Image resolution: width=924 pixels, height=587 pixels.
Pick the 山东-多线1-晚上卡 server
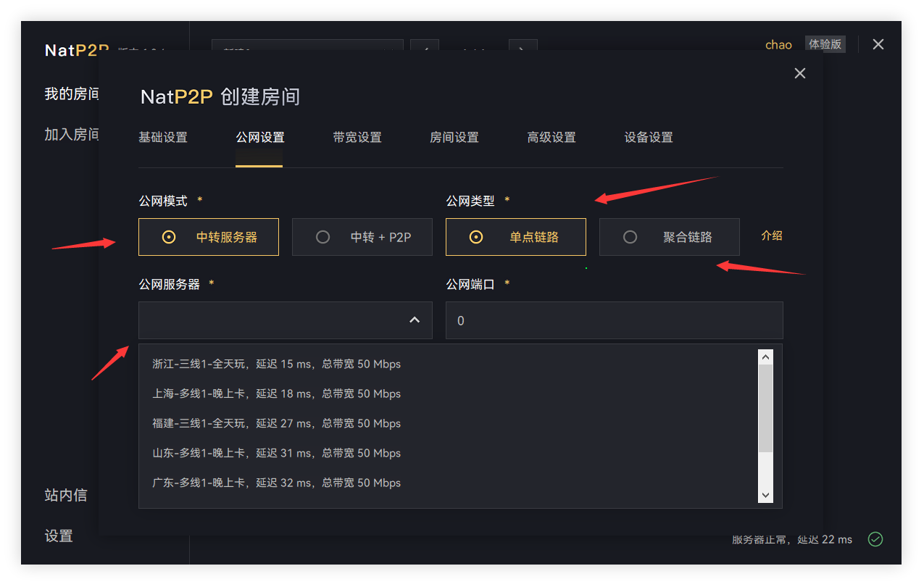[277, 453]
